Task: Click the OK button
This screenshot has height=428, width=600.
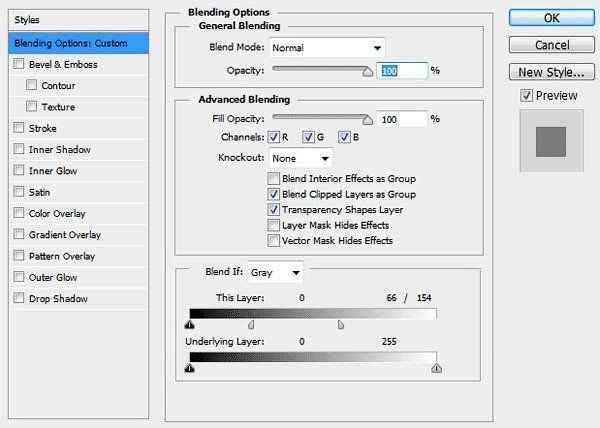Action: point(552,18)
